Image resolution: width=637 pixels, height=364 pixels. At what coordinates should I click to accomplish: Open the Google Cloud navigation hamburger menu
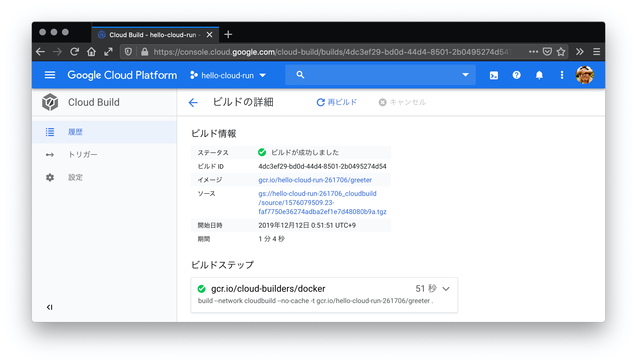pos(50,75)
